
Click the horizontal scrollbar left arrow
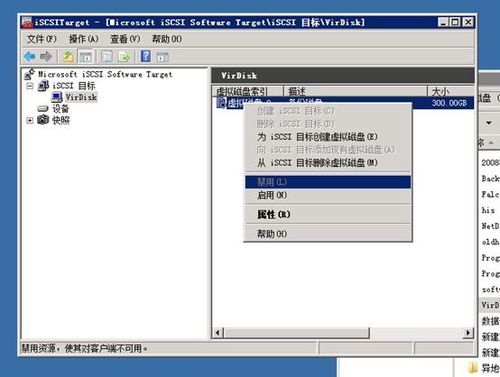coord(218,332)
